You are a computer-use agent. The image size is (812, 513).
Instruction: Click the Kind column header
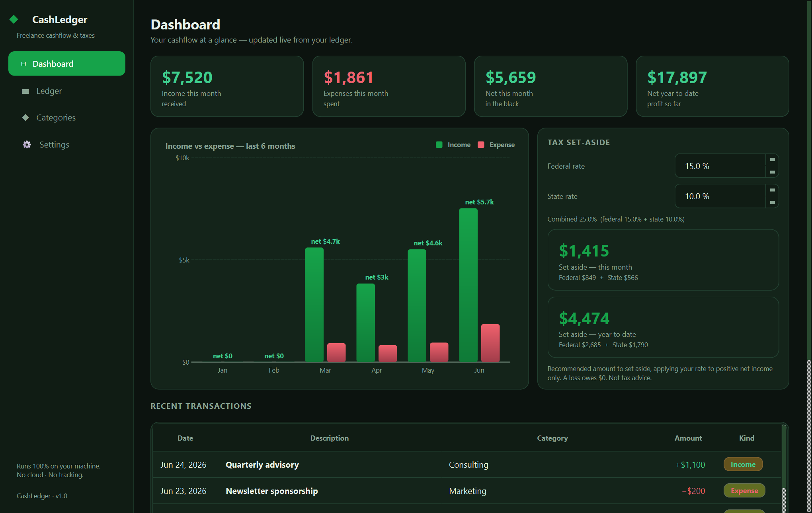tap(747, 438)
